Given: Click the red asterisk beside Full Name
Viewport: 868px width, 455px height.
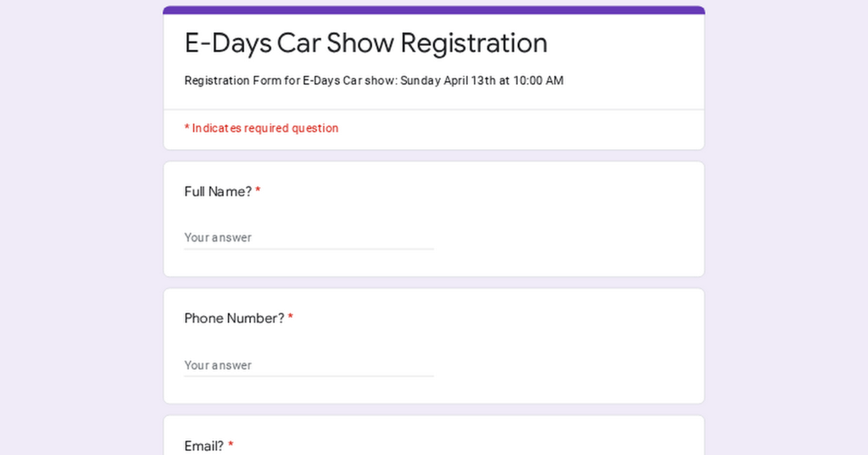Looking at the screenshot, I should (x=258, y=191).
